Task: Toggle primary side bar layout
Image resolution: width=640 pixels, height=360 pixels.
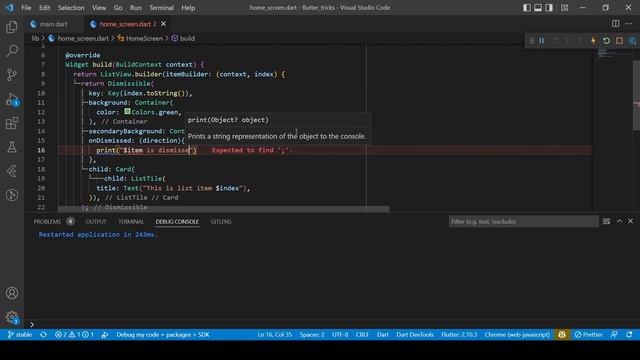Action: [x=527, y=8]
